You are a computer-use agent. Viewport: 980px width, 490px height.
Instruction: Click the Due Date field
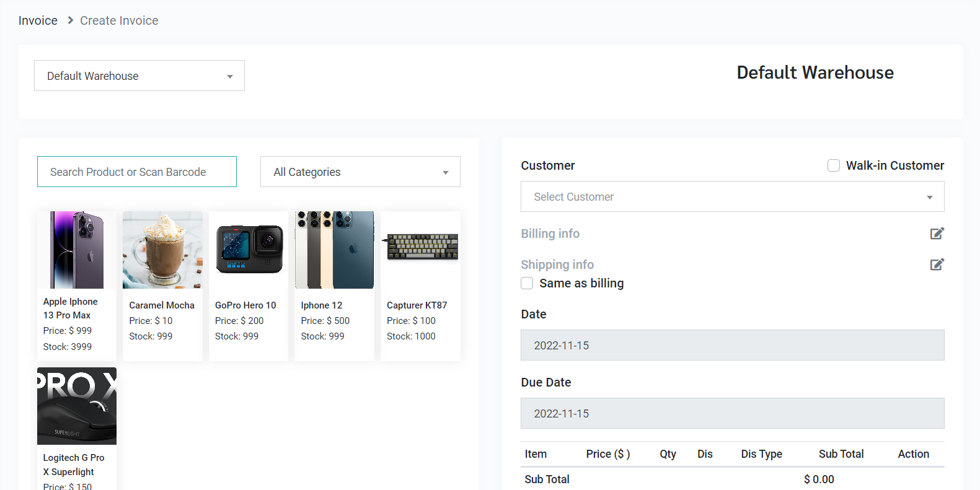[732, 413]
